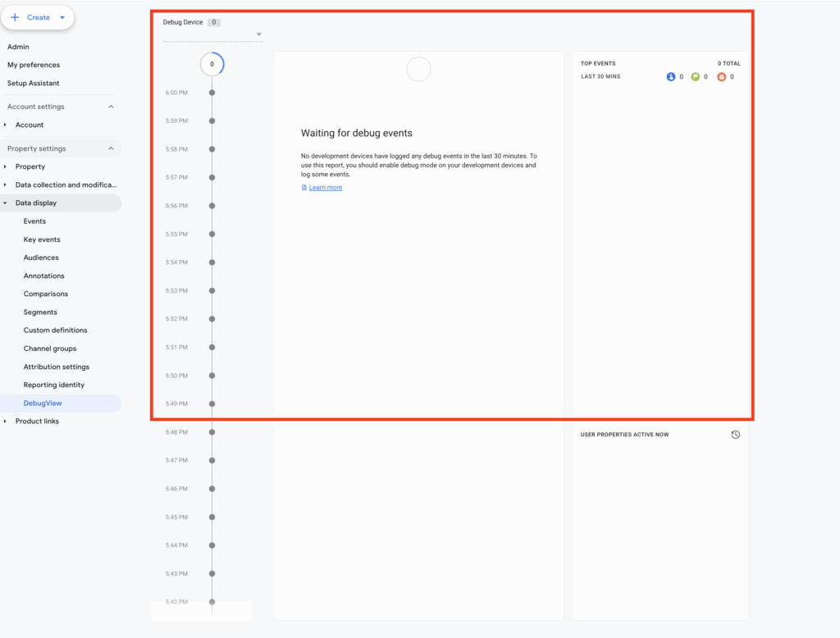840x638 pixels.
Task: Click the empty event stream circle
Action: coord(418,70)
